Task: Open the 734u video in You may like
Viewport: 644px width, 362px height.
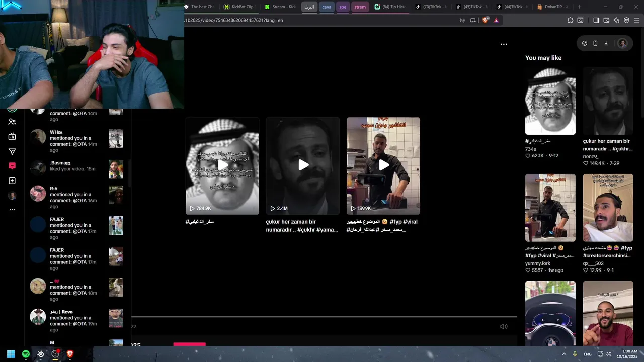Action: [x=550, y=101]
